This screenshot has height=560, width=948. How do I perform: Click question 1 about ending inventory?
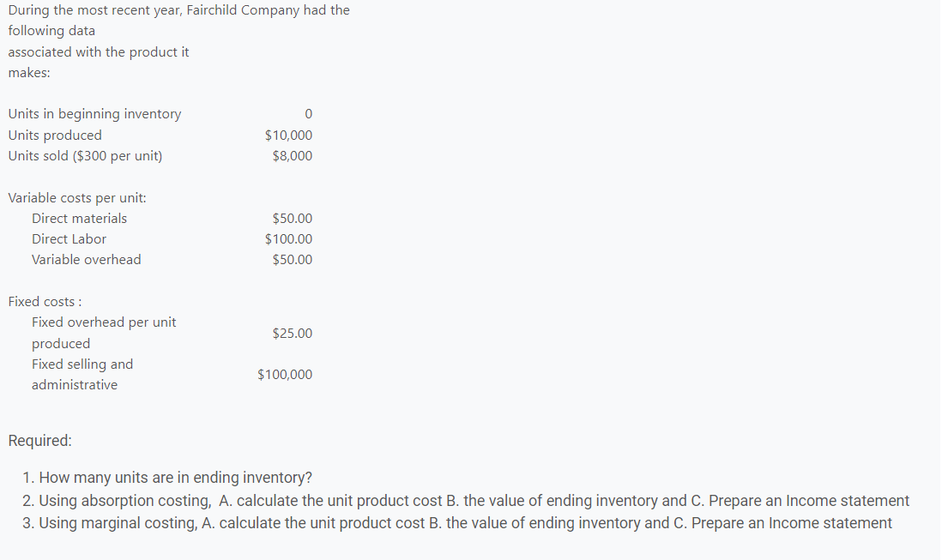[x=167, y=478]
